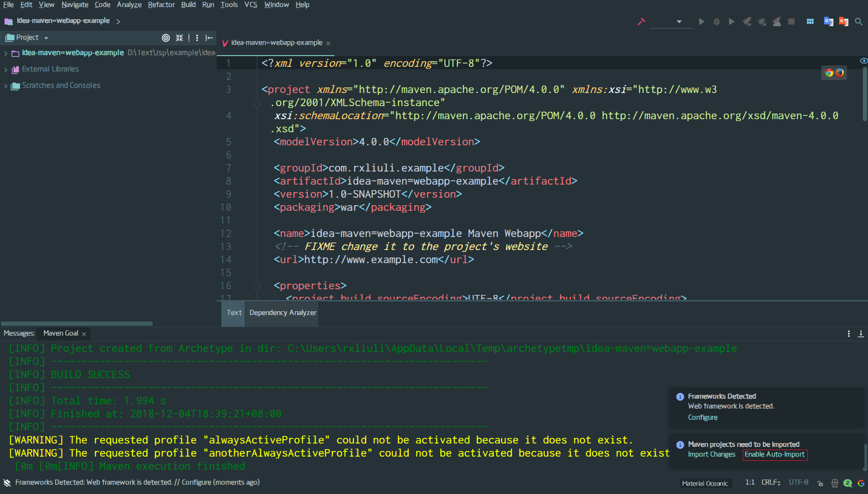
Task: Click Import Changes link
Action: tap(711, 454)
